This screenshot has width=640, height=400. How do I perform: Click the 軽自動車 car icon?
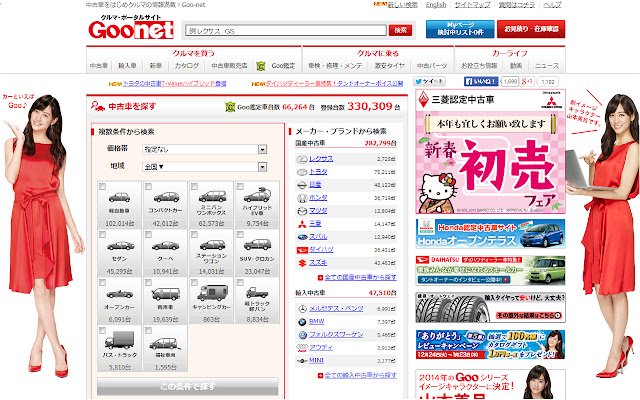click(119, 198)
